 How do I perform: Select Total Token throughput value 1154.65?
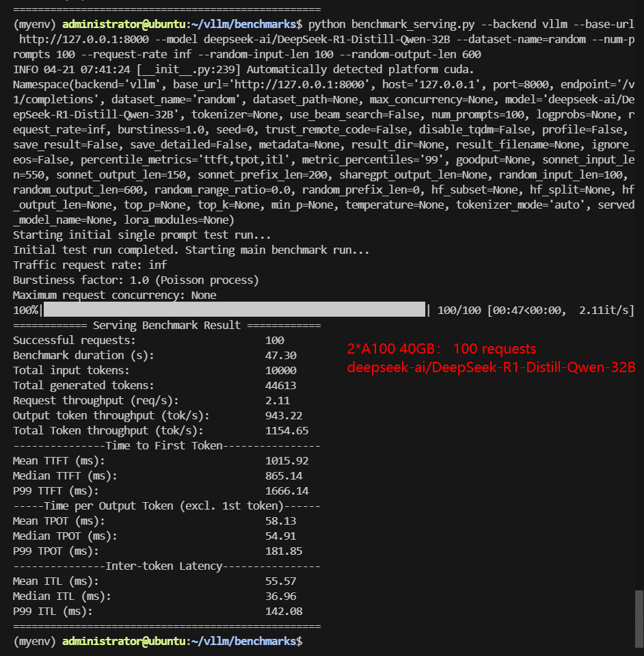pyautogui.click(x=286, y=430)
